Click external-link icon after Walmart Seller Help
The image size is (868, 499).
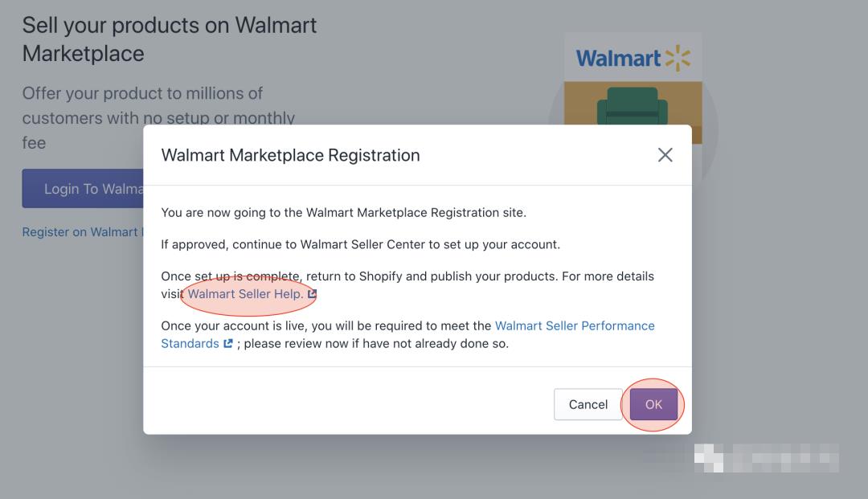tap(313, 294)
